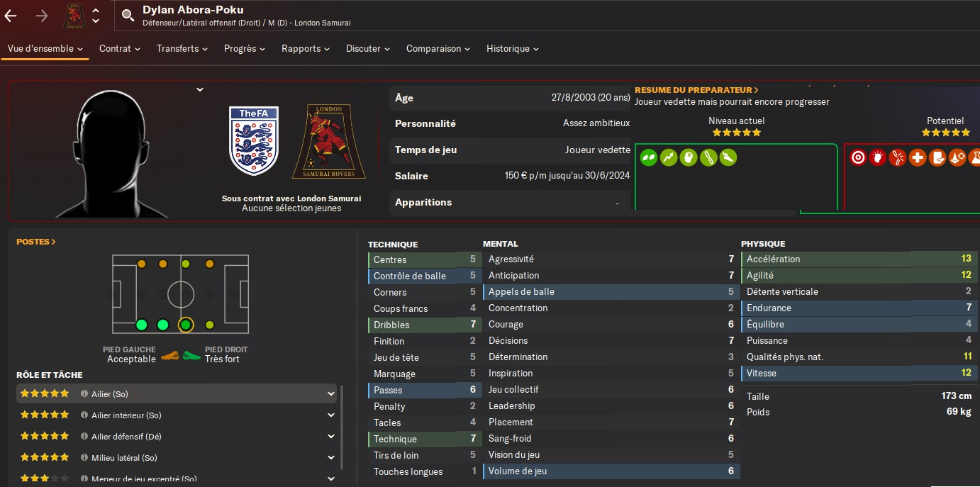The image size is (980, 487).
Task: Expand the Ailier (So) role dropdown
Action: click(x=330, y=394)
